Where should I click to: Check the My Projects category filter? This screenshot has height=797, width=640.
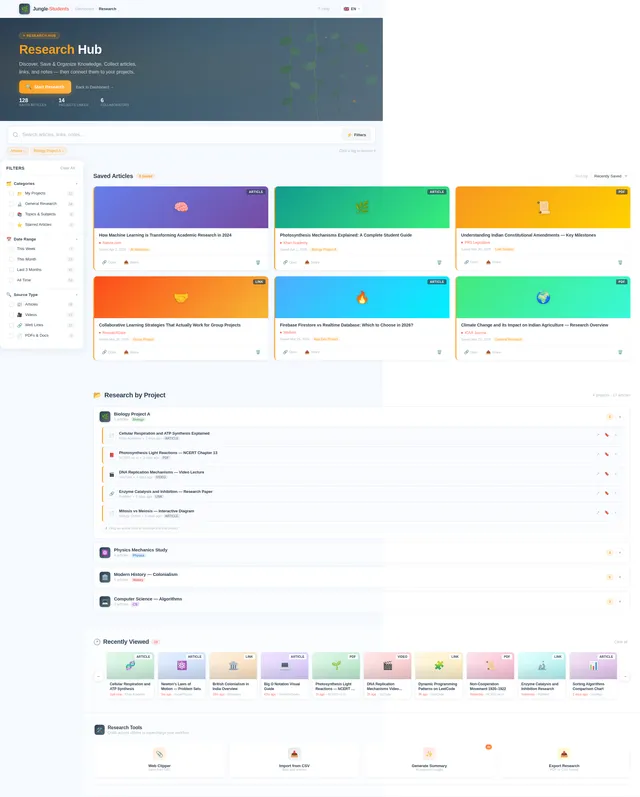pyautogui.click(x=11, y=193)
